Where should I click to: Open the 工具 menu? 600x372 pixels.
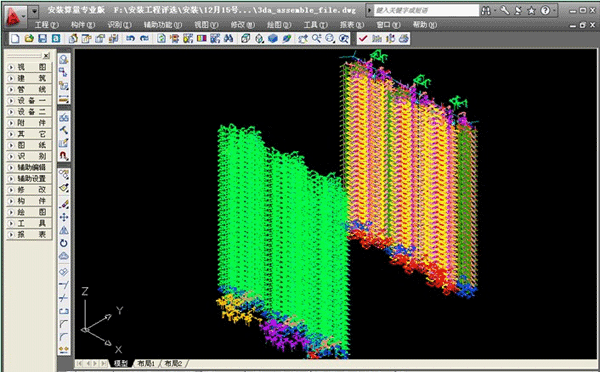(x=315, y=25)
